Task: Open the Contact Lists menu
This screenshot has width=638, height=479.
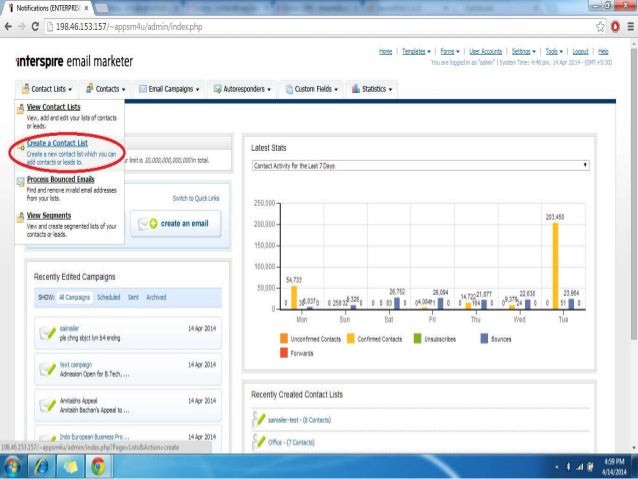Action: (47, 89)
